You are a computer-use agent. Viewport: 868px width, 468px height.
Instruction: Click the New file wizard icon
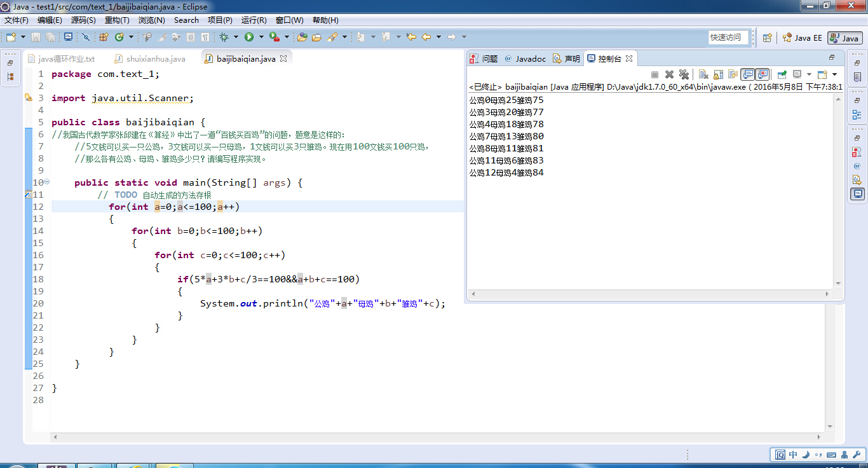11,37
